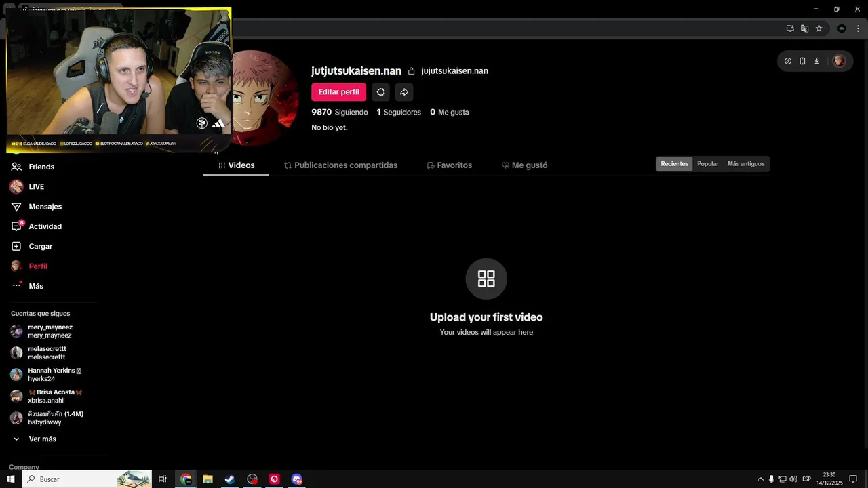868x488 pixels.
Task: Sort videos by Recientes
Action: click(675, 164)
